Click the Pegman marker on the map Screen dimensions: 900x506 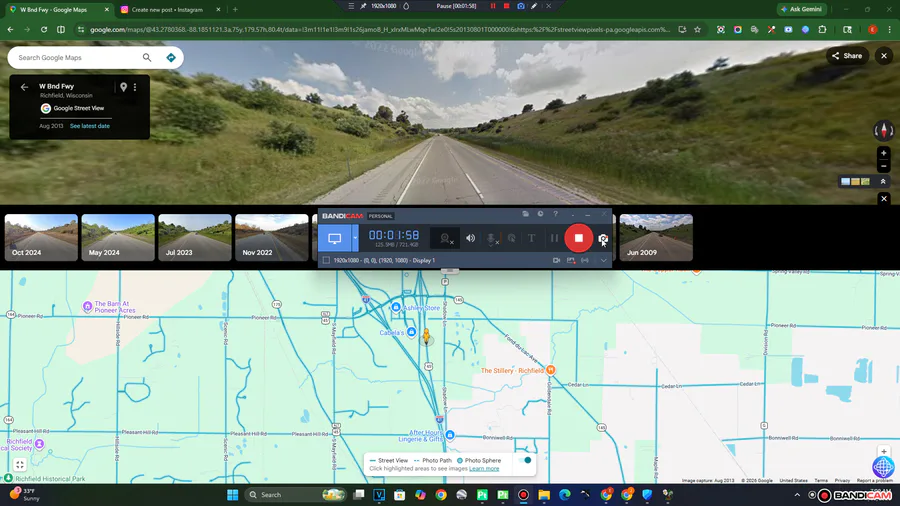tap(426, 336)
